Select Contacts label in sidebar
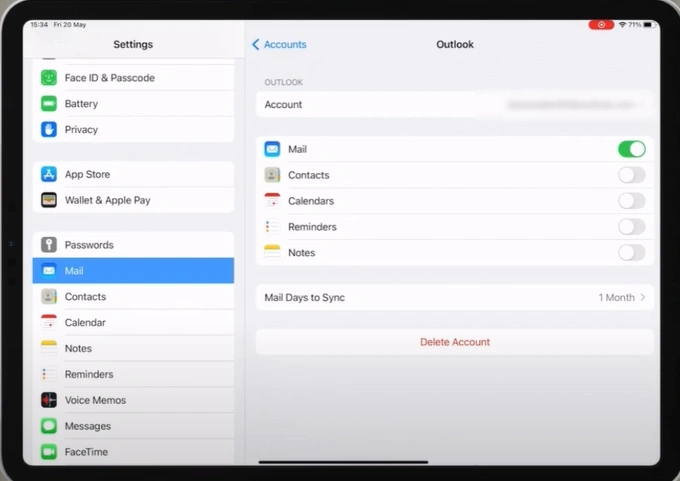 coord(85,297)
